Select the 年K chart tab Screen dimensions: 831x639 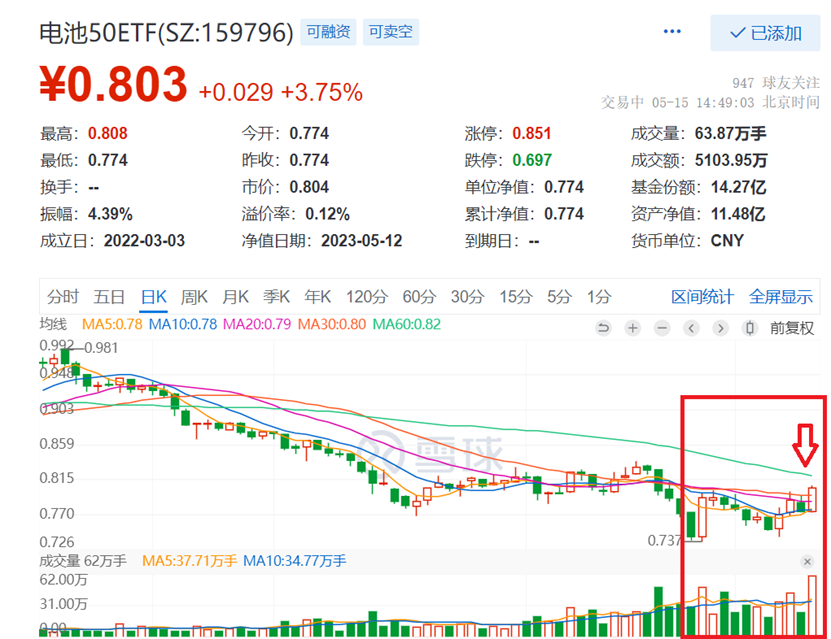[318, 297]
